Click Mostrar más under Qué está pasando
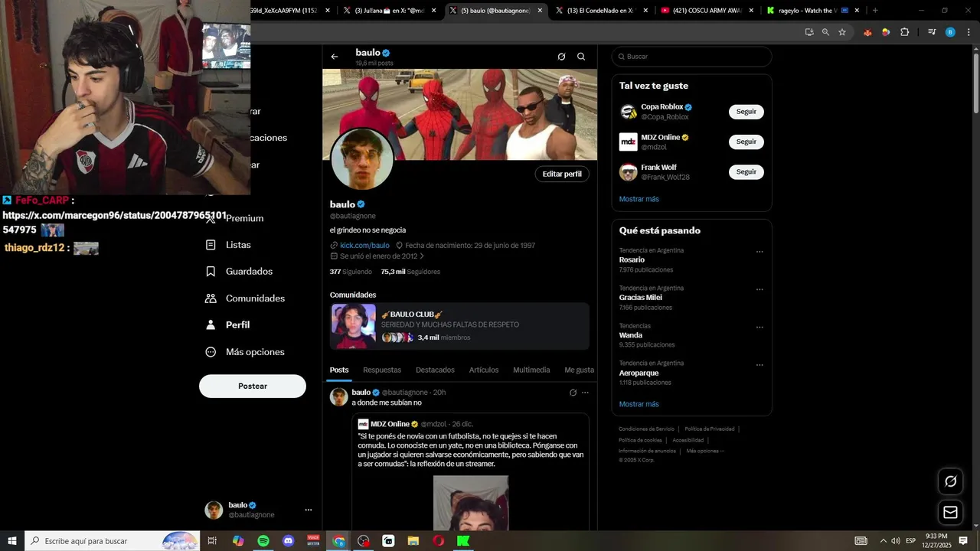980x551 pixels. click(639, 404)
